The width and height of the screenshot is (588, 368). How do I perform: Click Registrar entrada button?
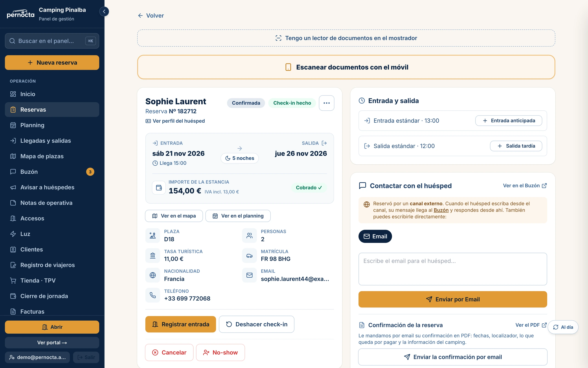point(181,324)
